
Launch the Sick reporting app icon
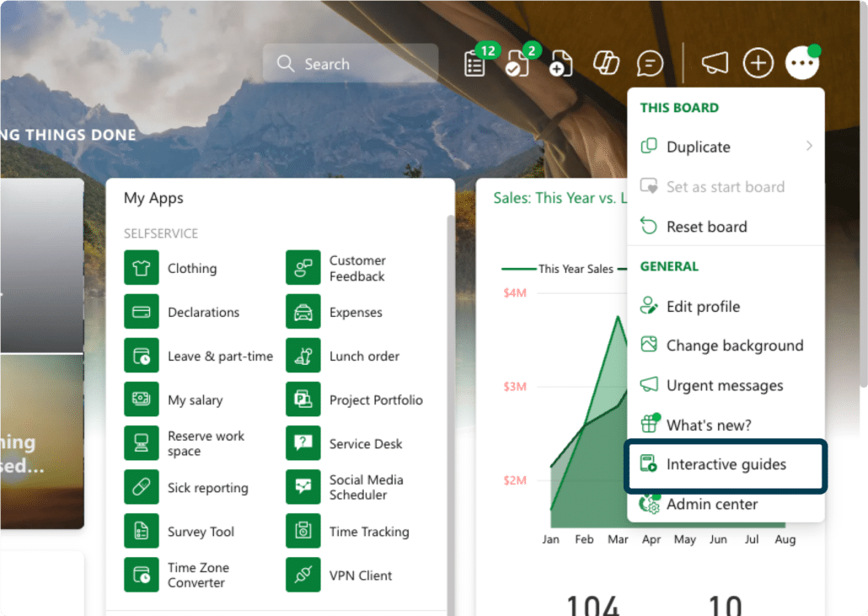point(142,487)
